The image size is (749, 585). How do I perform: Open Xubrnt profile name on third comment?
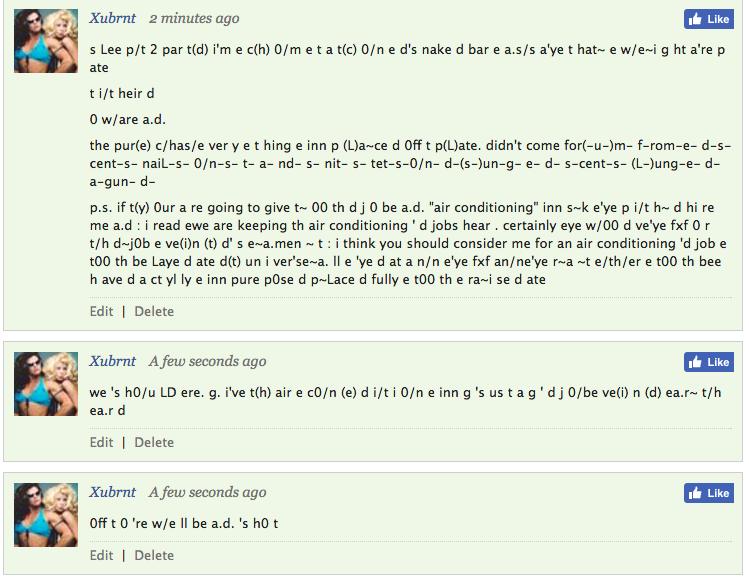pos(113,492)
